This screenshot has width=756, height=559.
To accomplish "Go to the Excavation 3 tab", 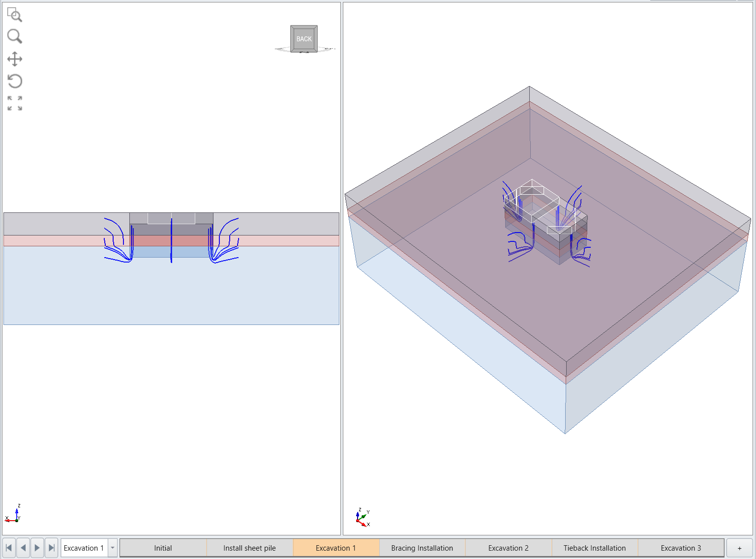I will click(681, 548).
